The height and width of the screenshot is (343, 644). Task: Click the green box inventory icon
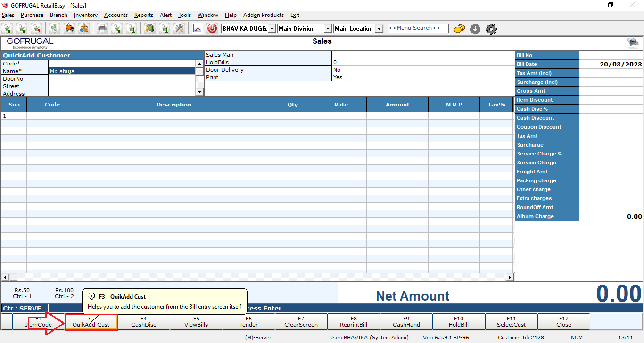pos(150,29)
